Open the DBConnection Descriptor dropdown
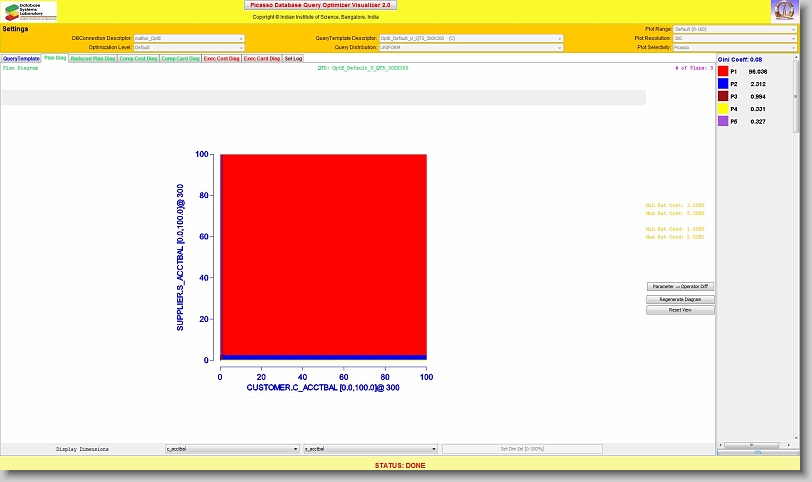 (189, 38)
